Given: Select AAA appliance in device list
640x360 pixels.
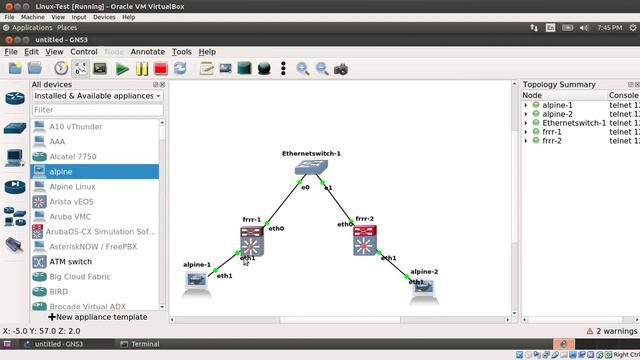Looking at the screenshot, I should pos(95,142).
